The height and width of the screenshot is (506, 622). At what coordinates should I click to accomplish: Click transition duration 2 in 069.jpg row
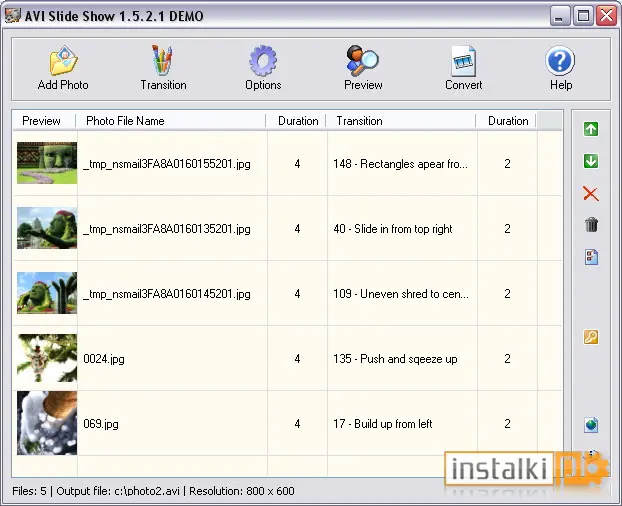pyautogui.click(x=507, y=424)
